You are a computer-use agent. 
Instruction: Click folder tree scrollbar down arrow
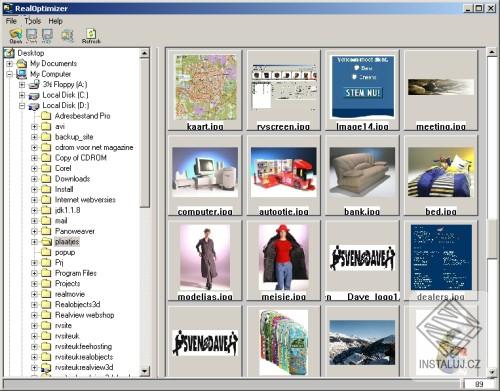point(145,371)
